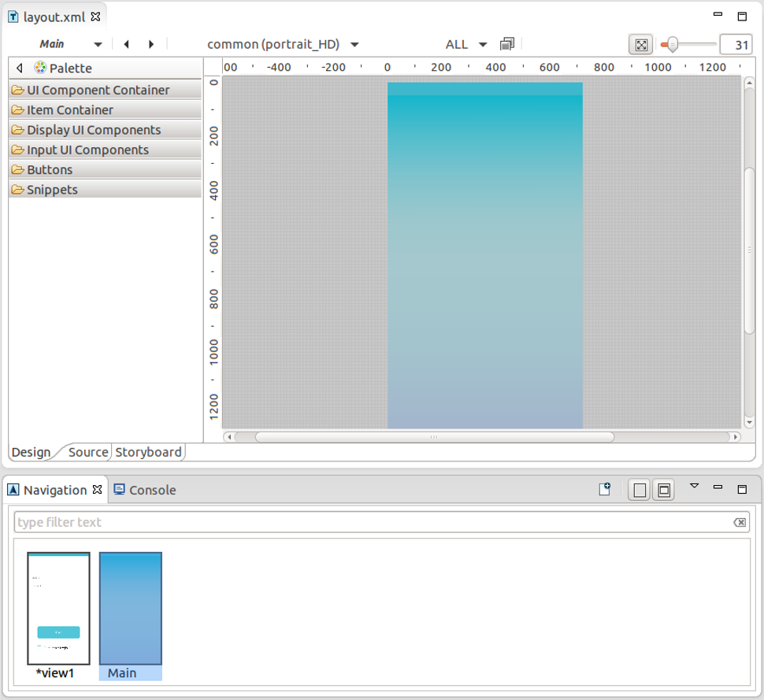This screenshot has height=700, width=764.
Task: Collapse the Palette with its arrow icon
Action: tap(20, 69)
